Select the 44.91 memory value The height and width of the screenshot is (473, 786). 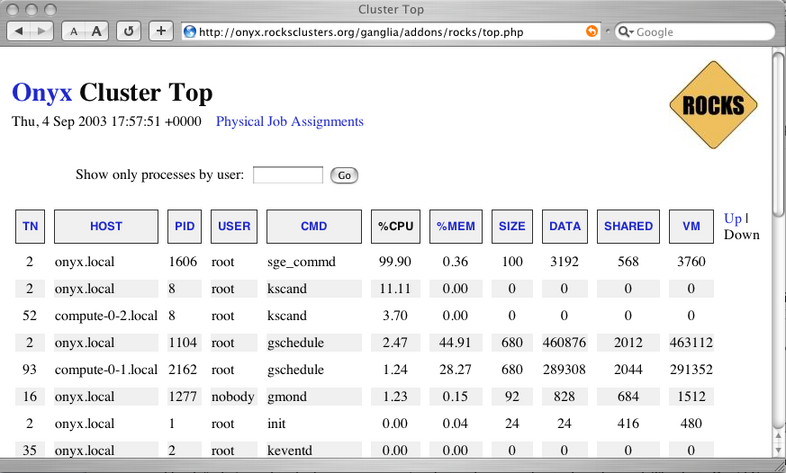click(x=455, y=343)
